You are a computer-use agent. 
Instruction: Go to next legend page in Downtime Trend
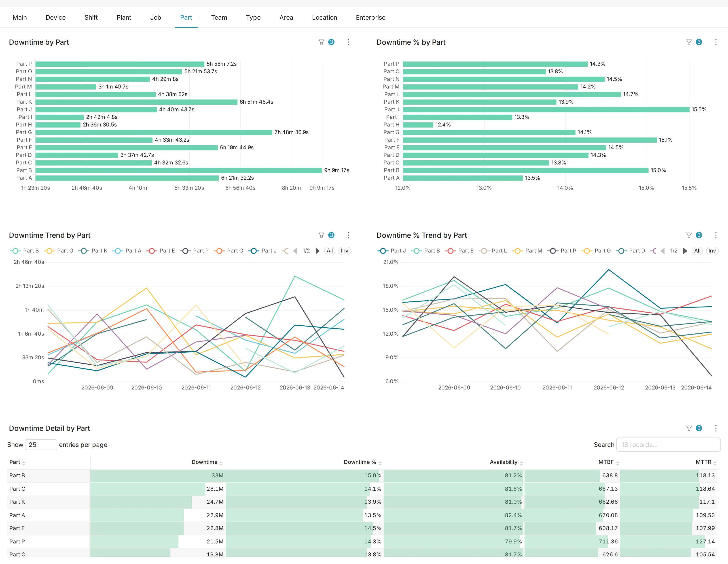click(x=317, y=251)
